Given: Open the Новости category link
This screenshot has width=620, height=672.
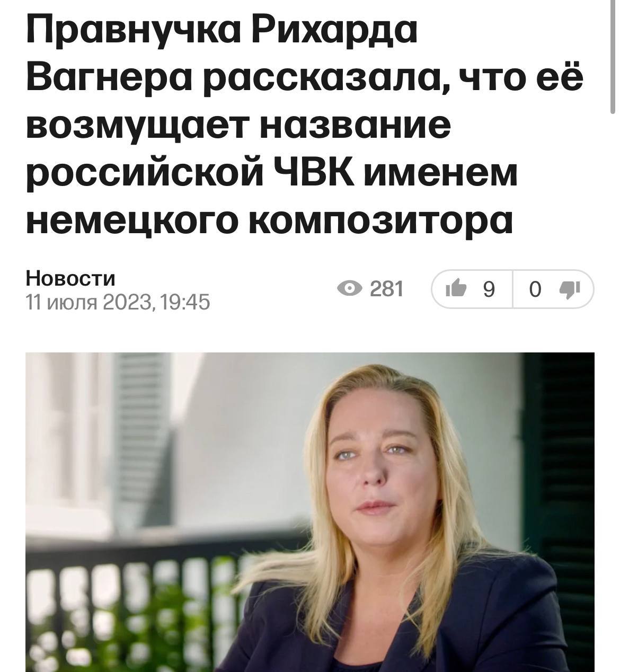Looking at the screenshot, I should [70, 278].
